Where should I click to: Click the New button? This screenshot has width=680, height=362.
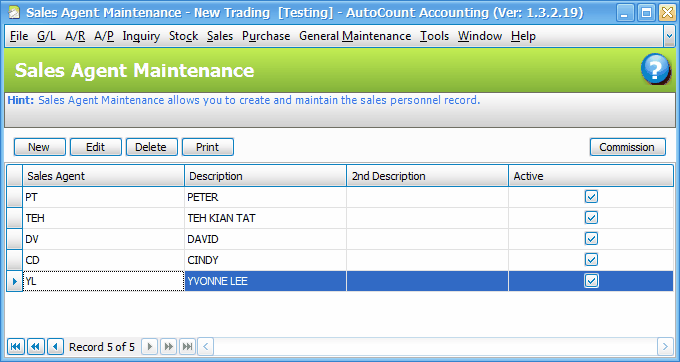point(39,147)
